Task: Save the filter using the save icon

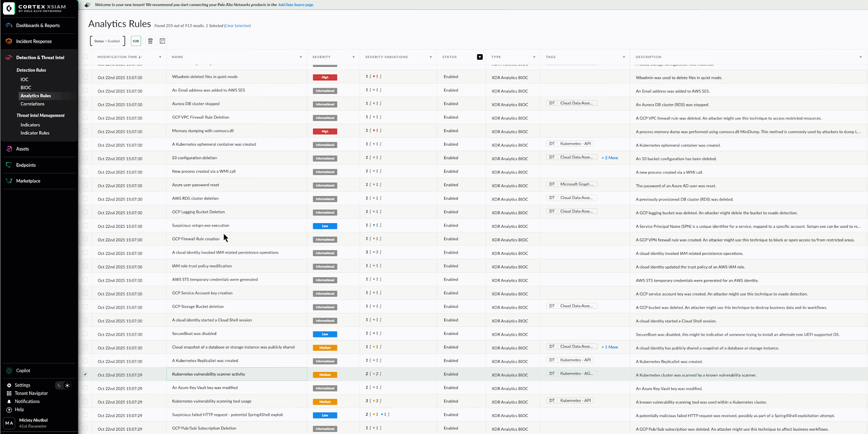Action: [x=162, y=41]
